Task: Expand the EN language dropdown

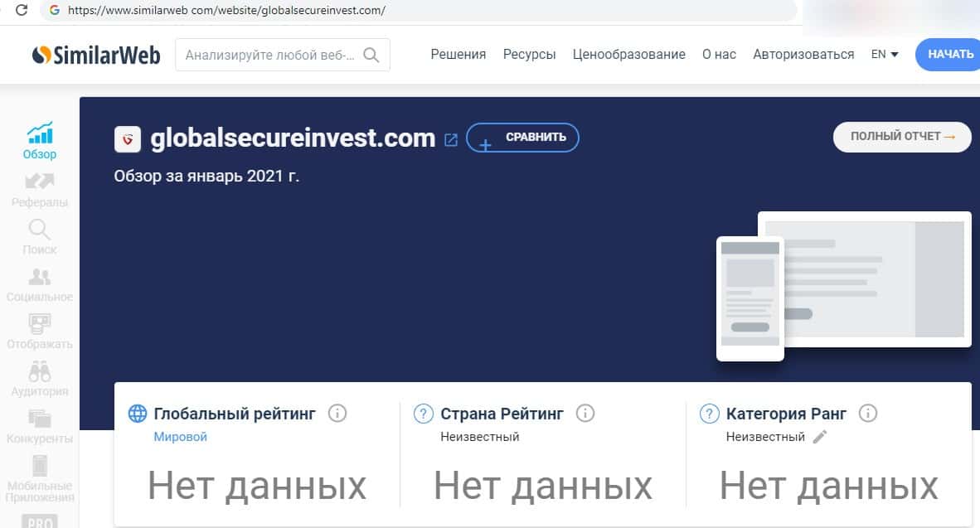Action: tap(885, 55)
